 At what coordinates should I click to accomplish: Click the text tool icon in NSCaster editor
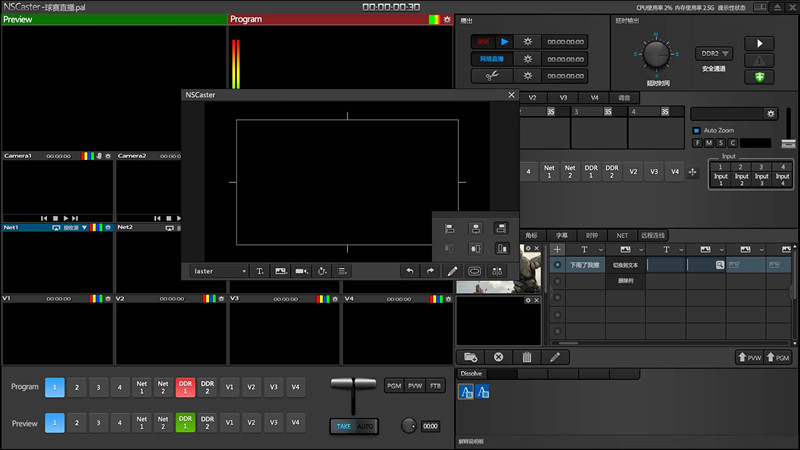pyautogui.click(x=260, y=271)
